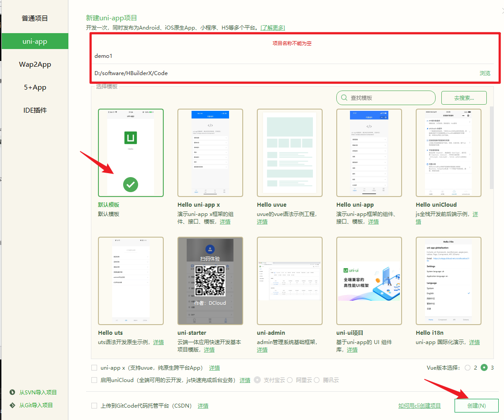The height and width of the screenshot is (420, 504).
Task: Select the Hello uniCloud template thumbnail
Action: coord(448,153)
